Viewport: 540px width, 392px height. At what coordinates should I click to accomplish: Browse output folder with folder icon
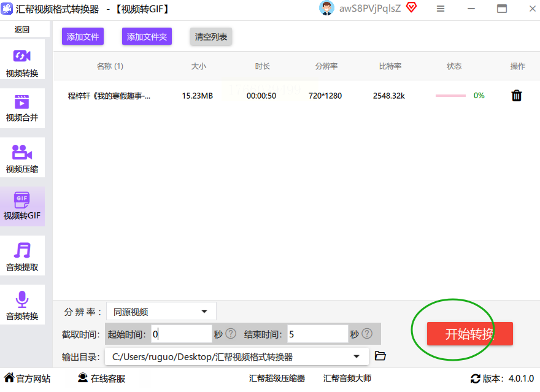[x=380, y=356]
